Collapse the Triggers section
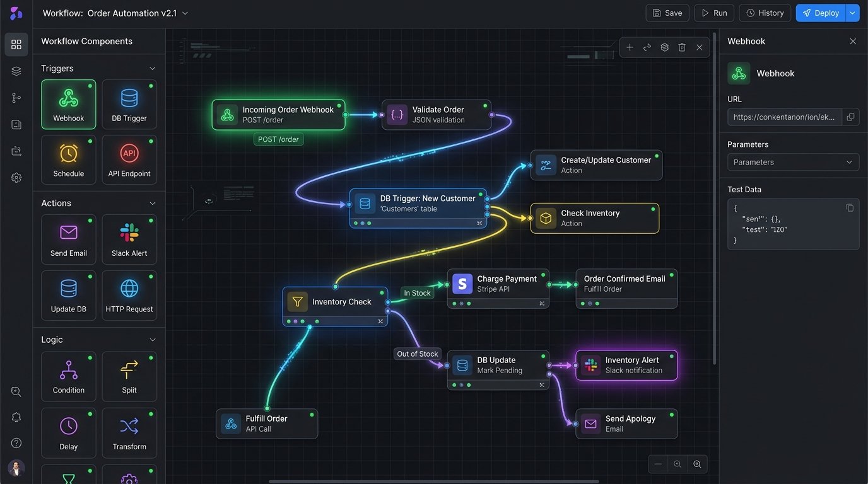 [152, 68]
